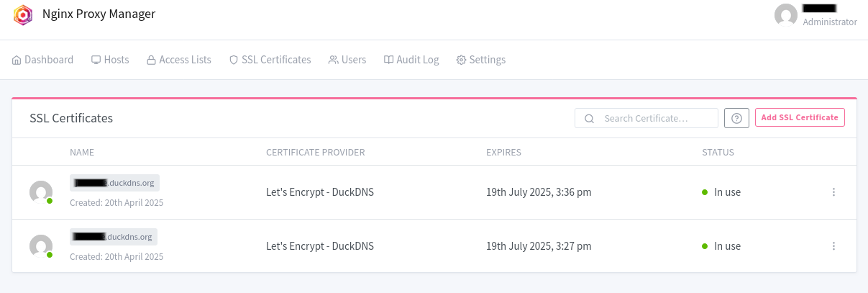
Task: Click the Nginx Proxy Manager logo icon
Action: click(x=23, y=14)
